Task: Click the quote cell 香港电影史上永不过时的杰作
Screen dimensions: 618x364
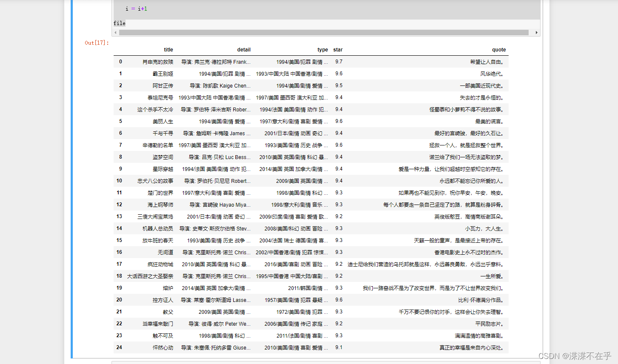Action: point(469,252)
